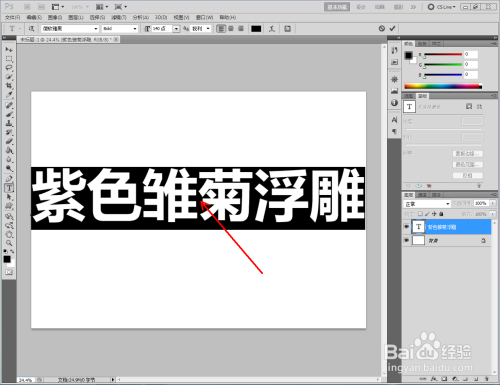Open the 滤镜(T) Filter menu

tap(119, 17)
